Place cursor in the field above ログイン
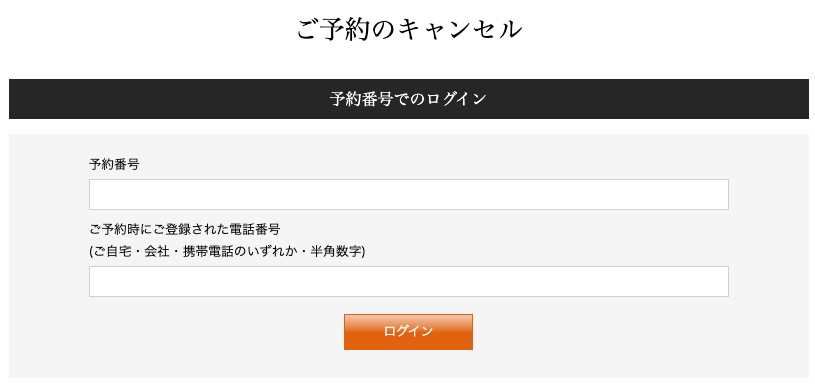Image resolution: width=815 pixels, height=385 pixels. pos(409,282)
